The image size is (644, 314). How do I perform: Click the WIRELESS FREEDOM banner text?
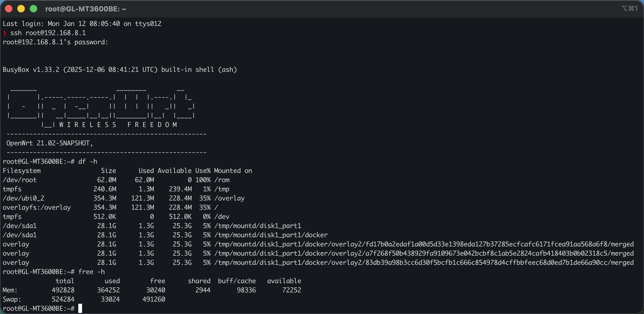118,125
